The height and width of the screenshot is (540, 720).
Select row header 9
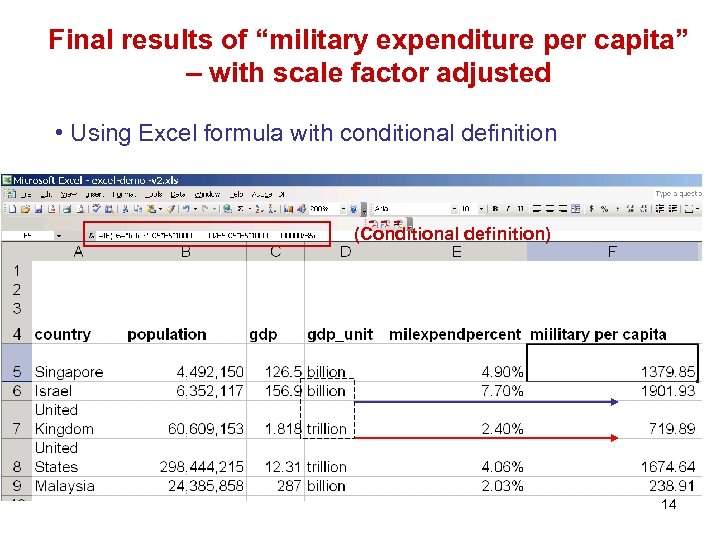click(17, 486)
